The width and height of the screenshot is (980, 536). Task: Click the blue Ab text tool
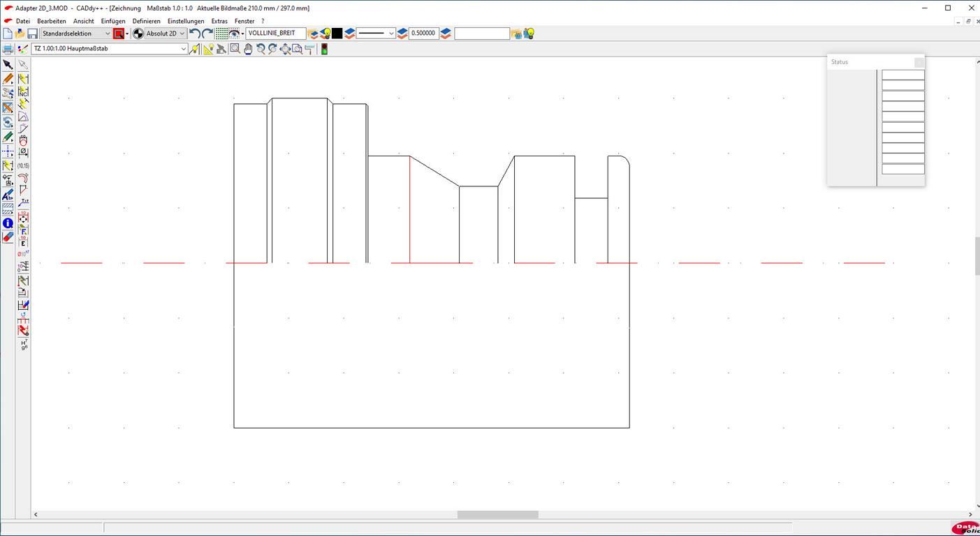tap(8, 195)
